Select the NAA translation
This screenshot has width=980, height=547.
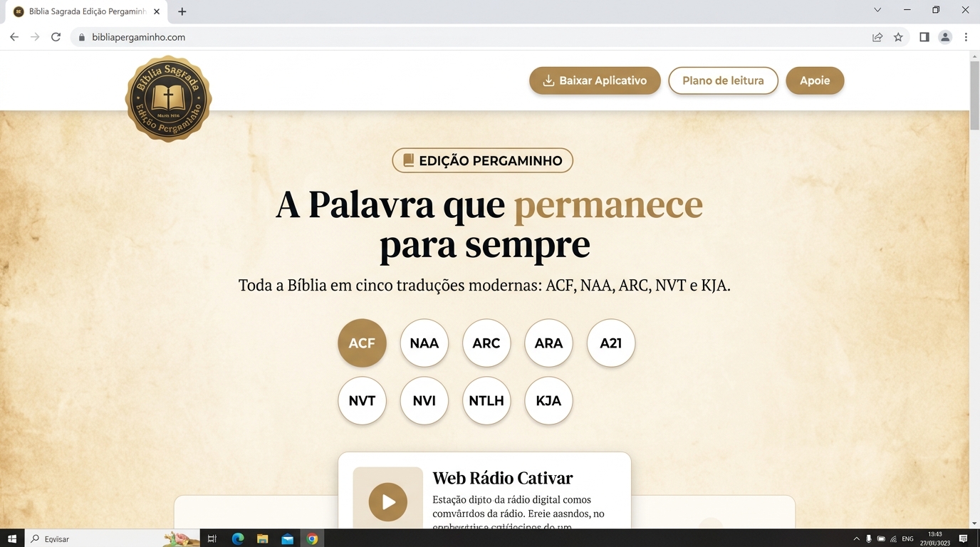[424, 343]
